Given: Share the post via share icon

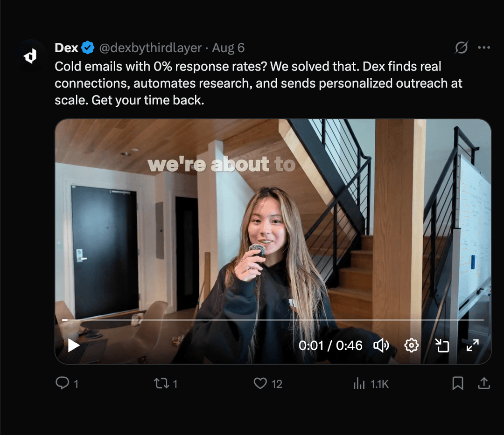Looking at the screenshot, I should pos(484,383).
